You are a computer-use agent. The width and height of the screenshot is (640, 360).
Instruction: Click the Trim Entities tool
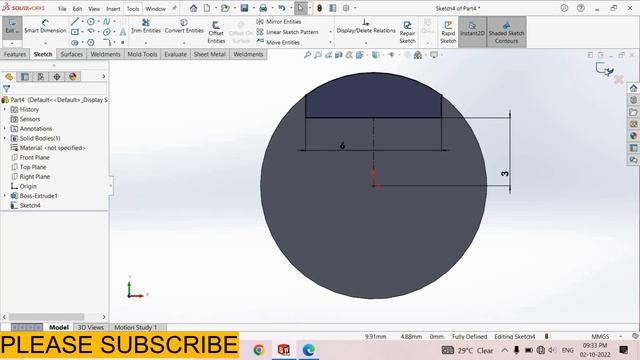click(x=146, y=26)
